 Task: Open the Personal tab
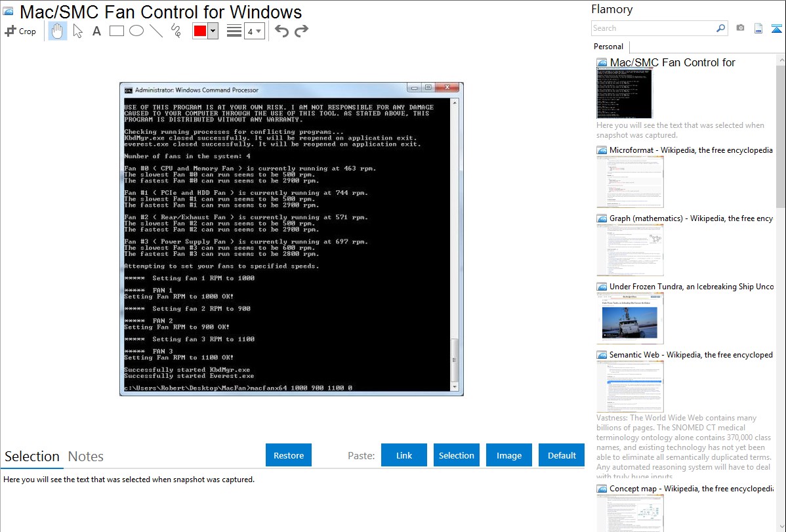609,47
